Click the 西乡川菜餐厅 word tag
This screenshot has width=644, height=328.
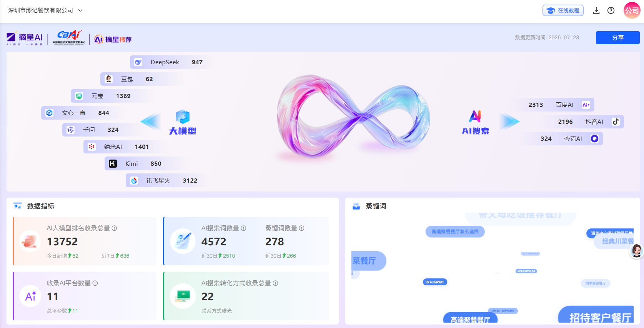point(435,282)
